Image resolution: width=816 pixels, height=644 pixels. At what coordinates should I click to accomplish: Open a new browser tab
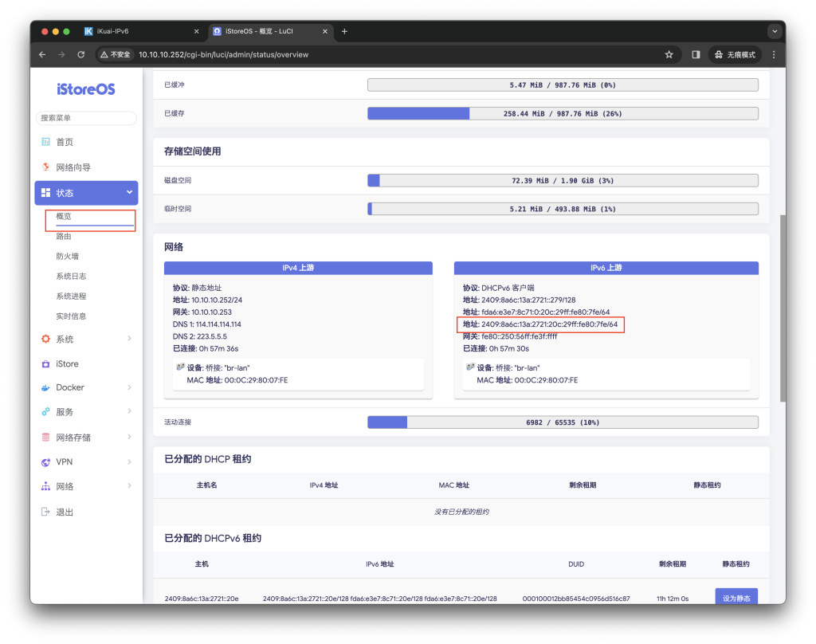pos(344,31)
